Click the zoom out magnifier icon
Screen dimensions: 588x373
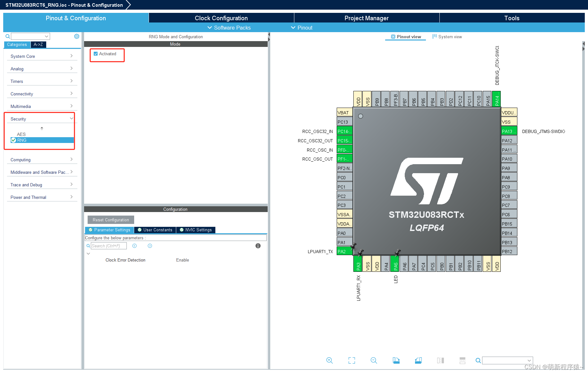[374, 360]
